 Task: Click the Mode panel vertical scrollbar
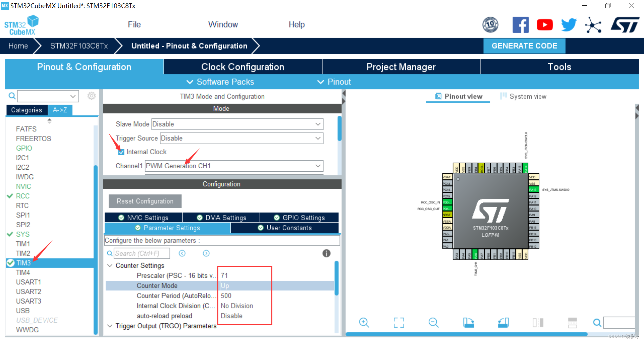(339, 128)
